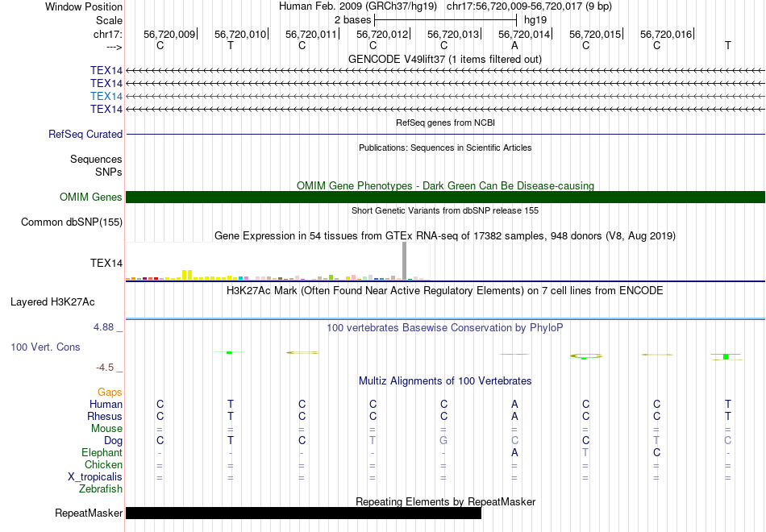Viewport: 766px width, 532px height.
Task: Click the -4.5 PhyloP lower scale value
Action: pos(105,368)
